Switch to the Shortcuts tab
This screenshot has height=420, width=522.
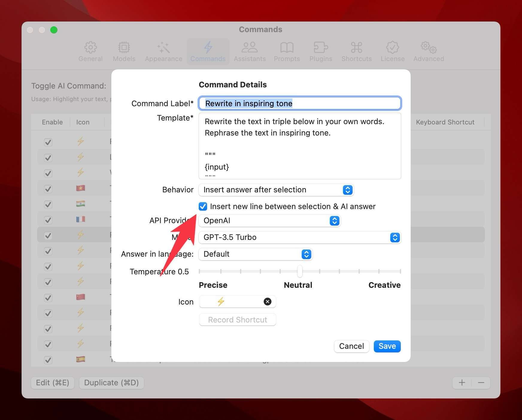click(x=356, y=51)
